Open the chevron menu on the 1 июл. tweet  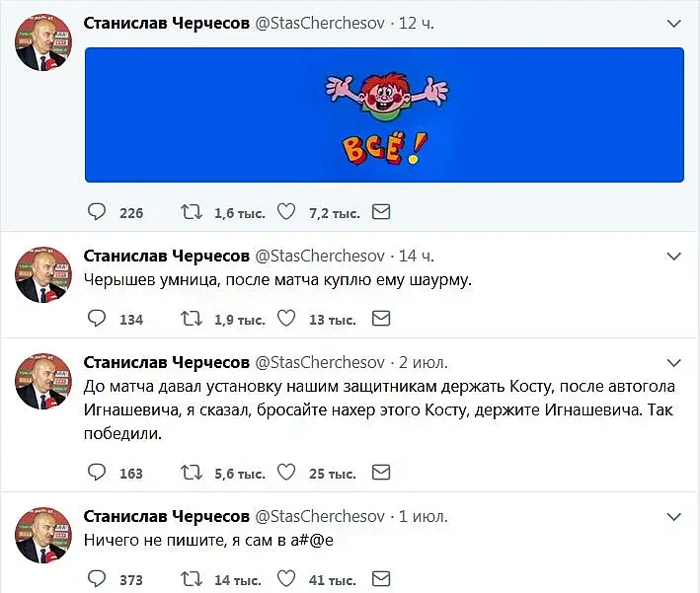click(674, 517)
